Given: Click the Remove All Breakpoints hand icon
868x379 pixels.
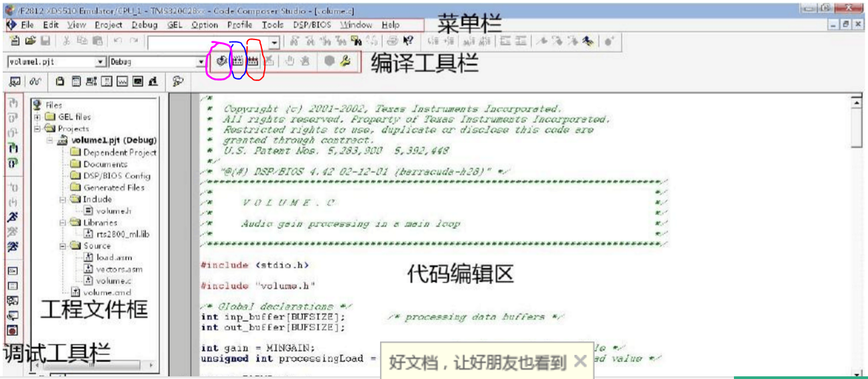Looking at the screenshot, I should [x=305, y=62].
